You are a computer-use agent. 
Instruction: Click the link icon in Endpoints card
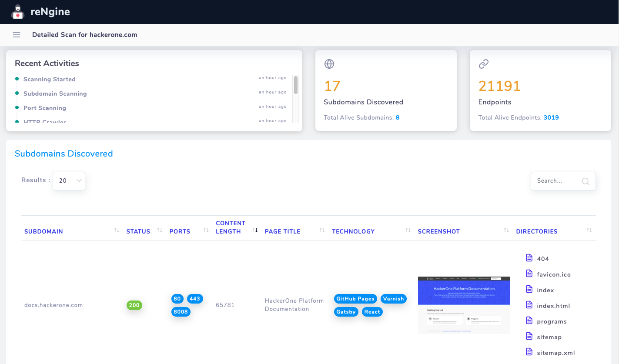point(484,64)
